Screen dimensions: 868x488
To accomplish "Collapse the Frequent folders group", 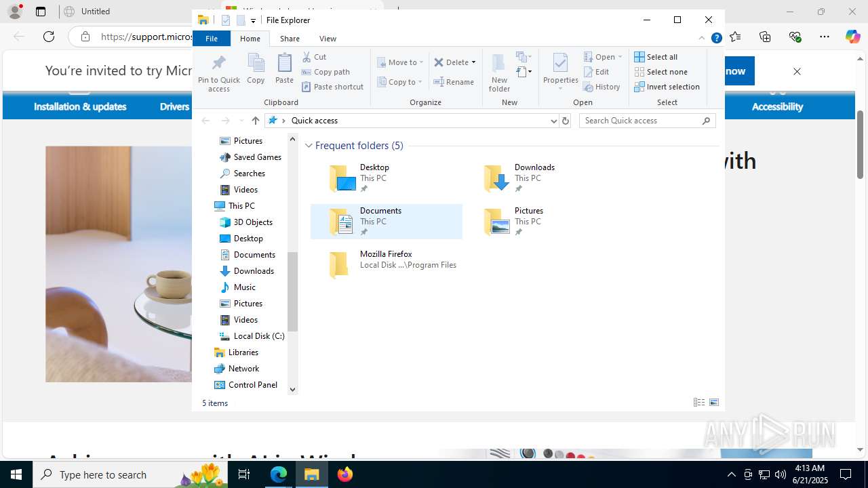I will coord(309,146).
